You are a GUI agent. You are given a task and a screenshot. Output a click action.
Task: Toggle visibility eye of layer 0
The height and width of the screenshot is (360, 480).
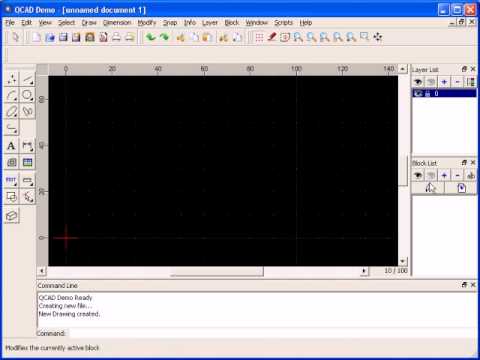pyautogui.click(x=418, y=94)
